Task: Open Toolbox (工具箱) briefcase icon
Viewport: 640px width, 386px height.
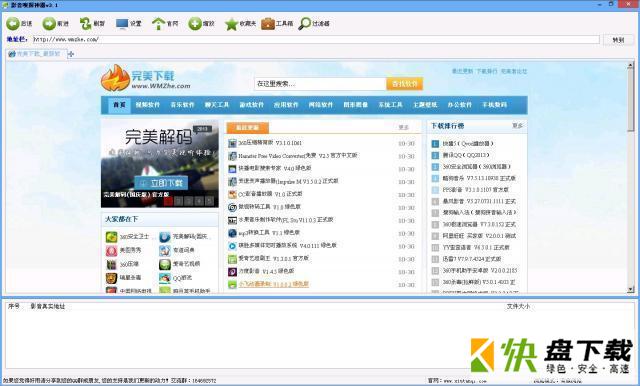Action: click(268, 24)
